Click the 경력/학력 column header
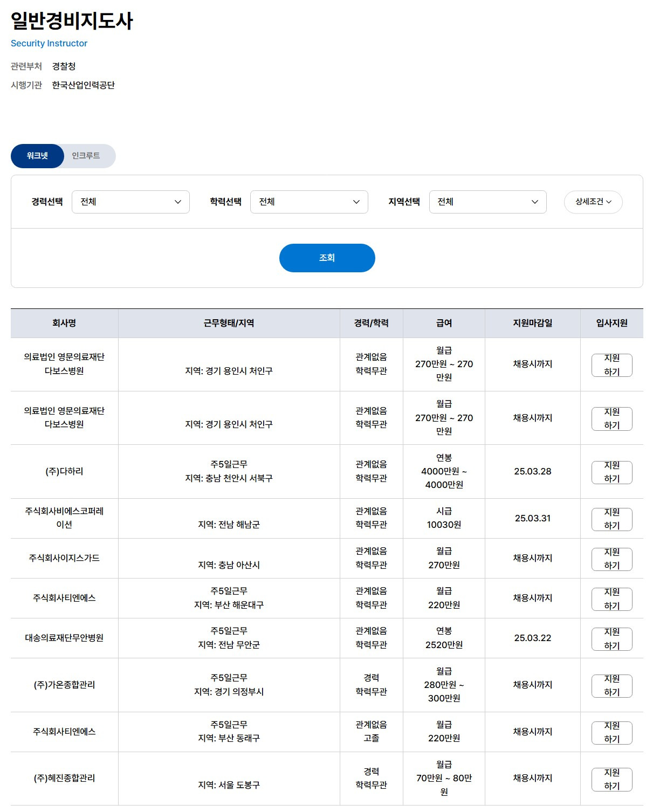The width and height of the screenshot is (646, 812). (x=371, y=323)
